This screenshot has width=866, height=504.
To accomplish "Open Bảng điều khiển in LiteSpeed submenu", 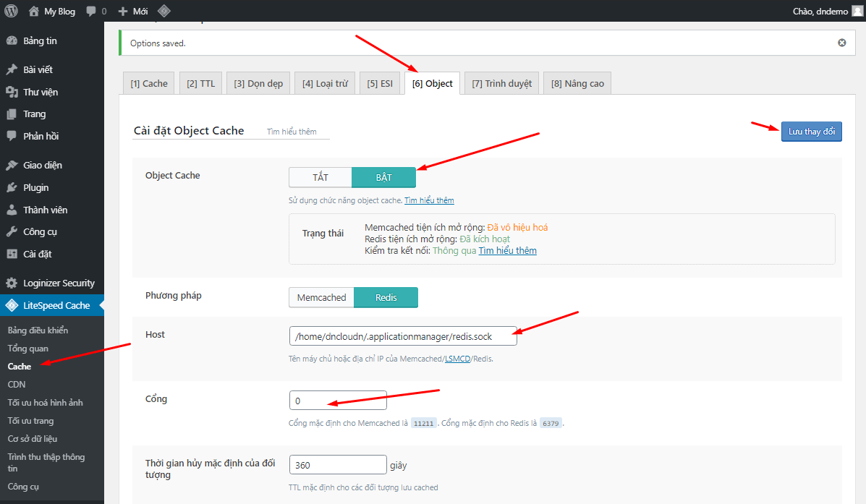I will (38, 330).
